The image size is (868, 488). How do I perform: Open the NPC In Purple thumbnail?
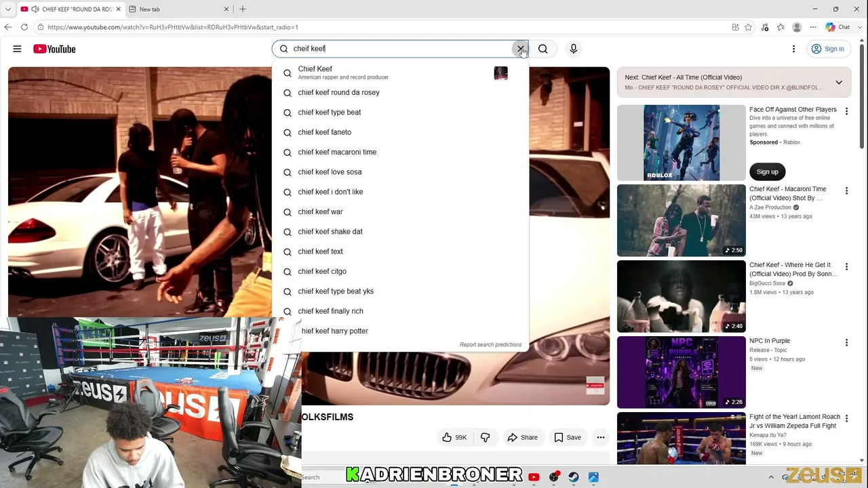pos(681,372)
